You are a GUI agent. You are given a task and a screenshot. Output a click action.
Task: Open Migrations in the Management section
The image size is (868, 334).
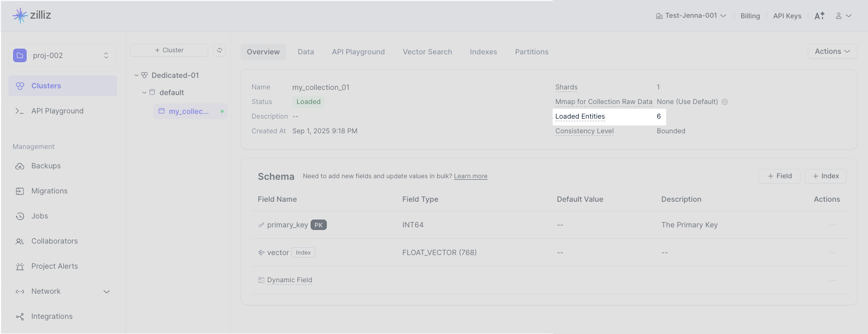[x=49, y=191]
